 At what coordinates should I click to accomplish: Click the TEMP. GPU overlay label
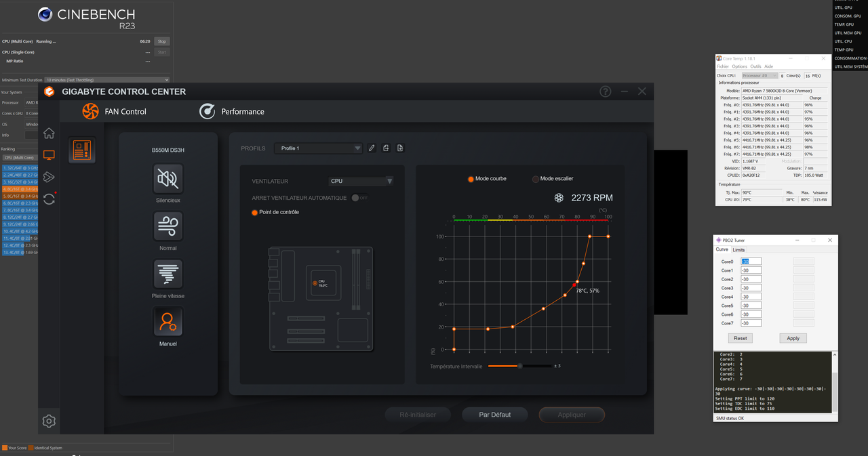(x=844, y=24)
